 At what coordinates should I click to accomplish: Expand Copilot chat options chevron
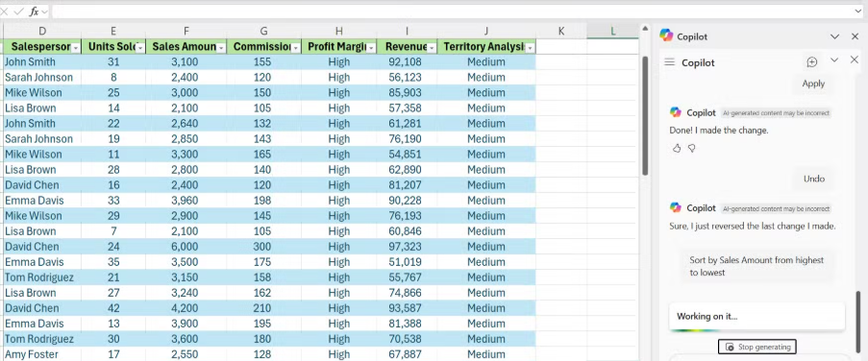coord(834,60)
